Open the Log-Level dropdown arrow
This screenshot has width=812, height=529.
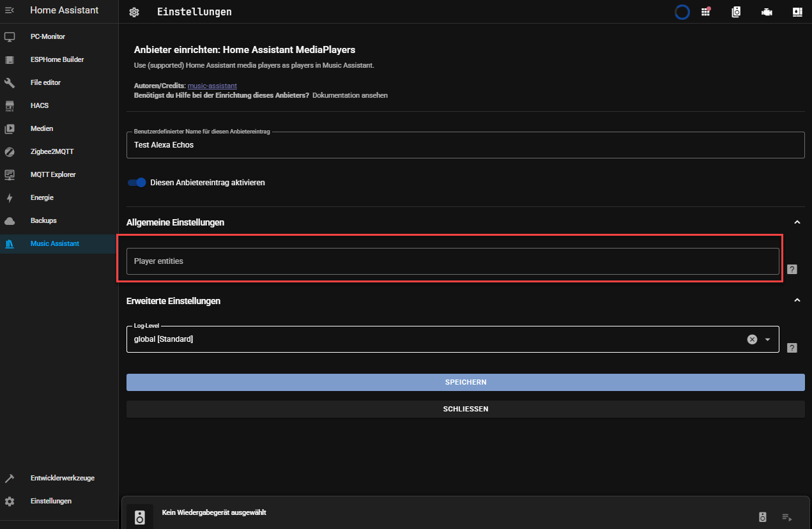point(767,339)
